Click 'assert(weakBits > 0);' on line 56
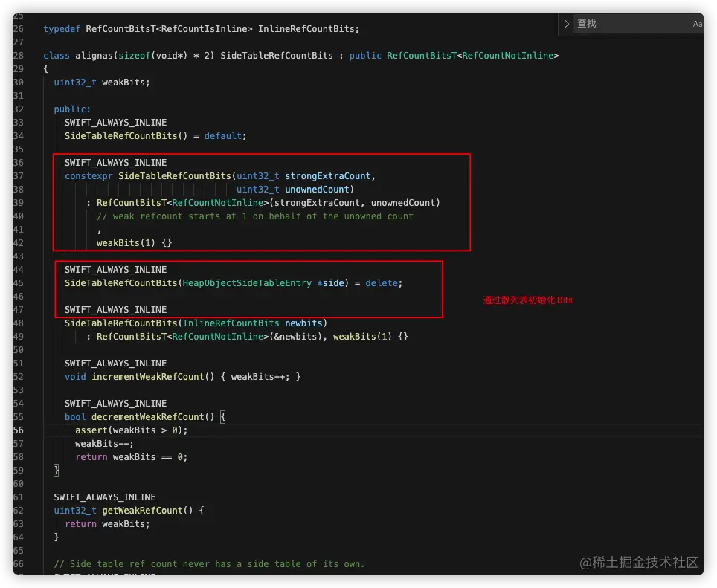The image size is (717, 588). point(131,430)
